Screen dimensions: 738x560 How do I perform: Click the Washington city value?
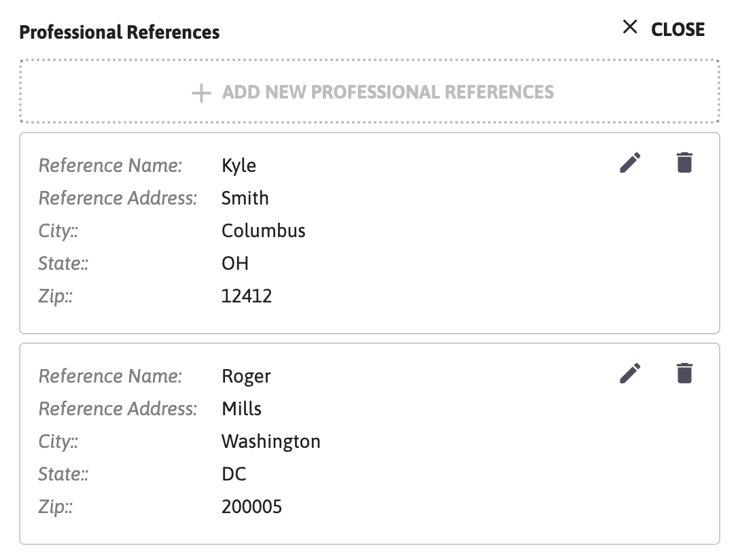(270, 442)
